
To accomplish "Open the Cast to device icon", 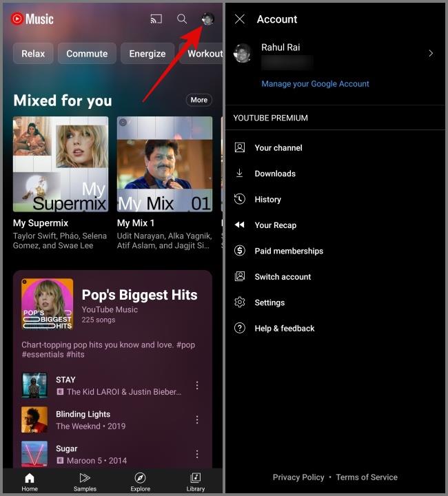I will pyautogui.click(x=156, y=19).
